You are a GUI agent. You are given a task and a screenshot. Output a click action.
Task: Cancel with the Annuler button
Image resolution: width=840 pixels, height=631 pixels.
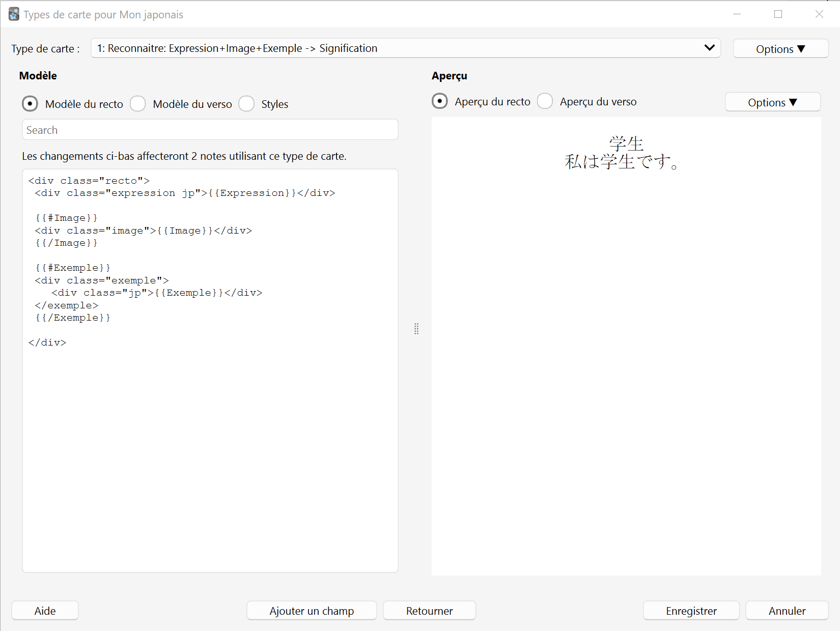point(787,611)
